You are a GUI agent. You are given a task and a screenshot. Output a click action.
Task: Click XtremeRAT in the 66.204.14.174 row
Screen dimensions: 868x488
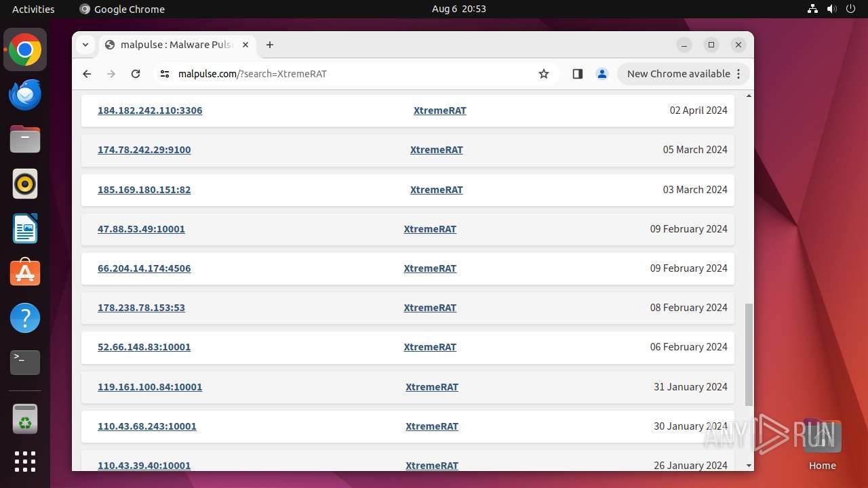[430, 268]
